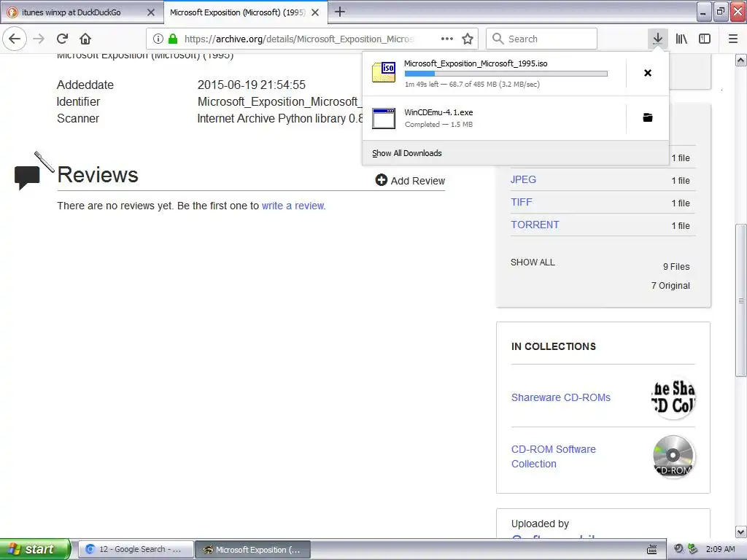Switch to 12 - Google Search taskbar window

pos(135,550)
